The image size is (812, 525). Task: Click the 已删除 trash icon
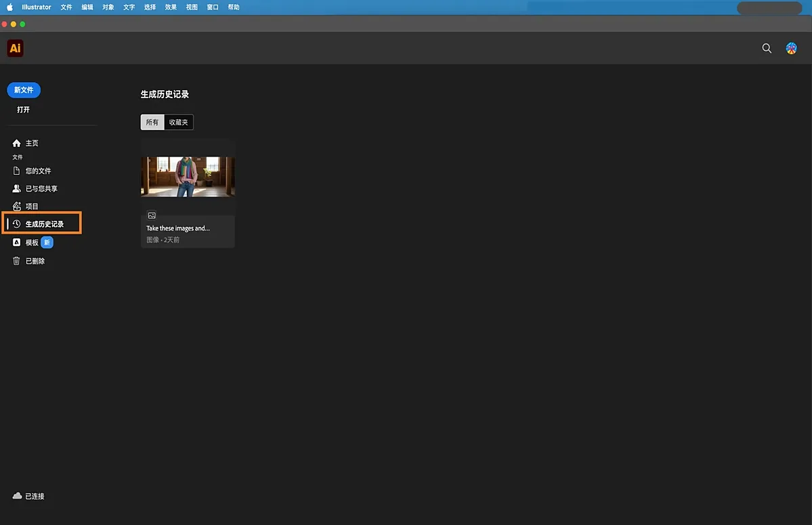(17, 261)
